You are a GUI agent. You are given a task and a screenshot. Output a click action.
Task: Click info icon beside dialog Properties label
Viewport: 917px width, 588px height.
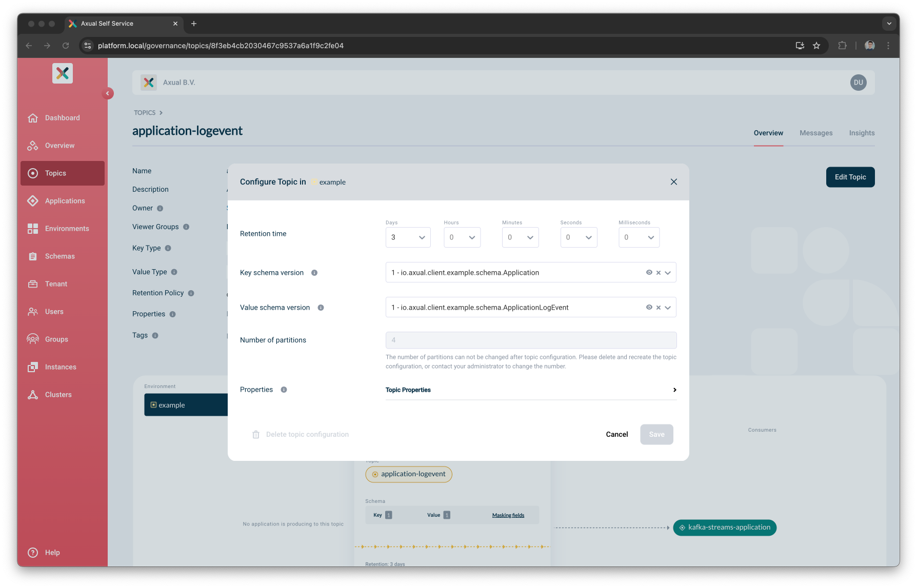(284, 390)
